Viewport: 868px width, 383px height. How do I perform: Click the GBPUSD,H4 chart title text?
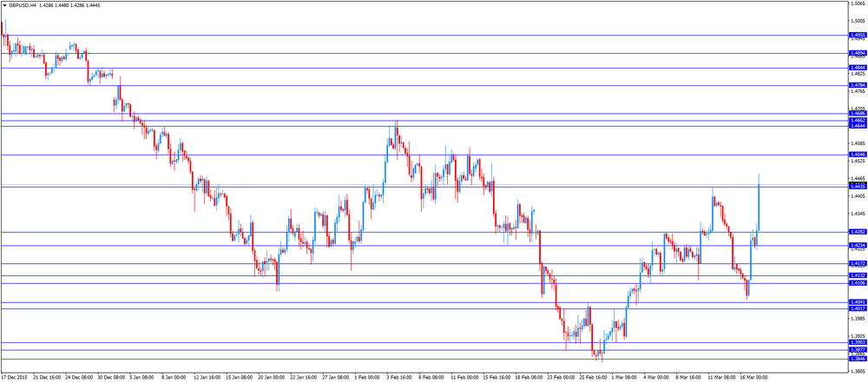[23, 4]
